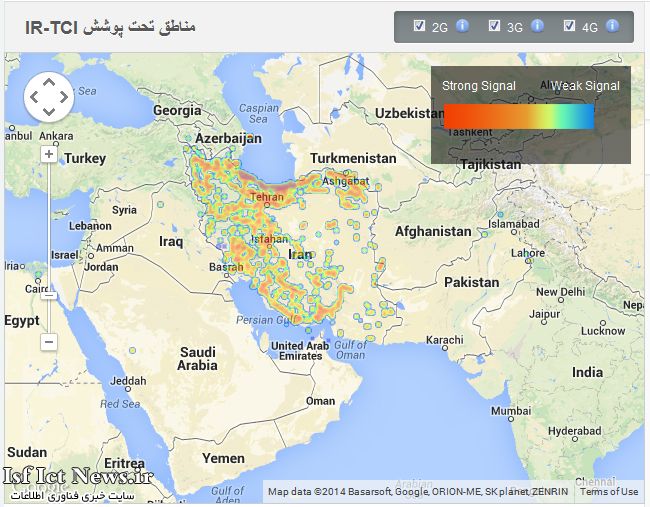
Task: Click the Hyderabad city label
Action: click(x=574, y=431)
